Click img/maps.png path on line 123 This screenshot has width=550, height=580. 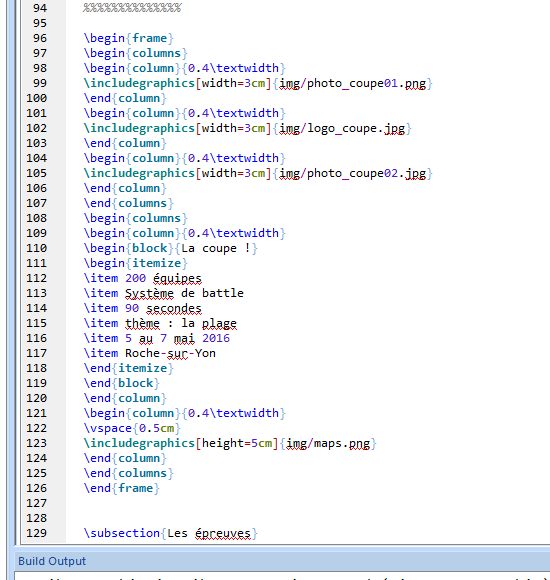point(328,443)
